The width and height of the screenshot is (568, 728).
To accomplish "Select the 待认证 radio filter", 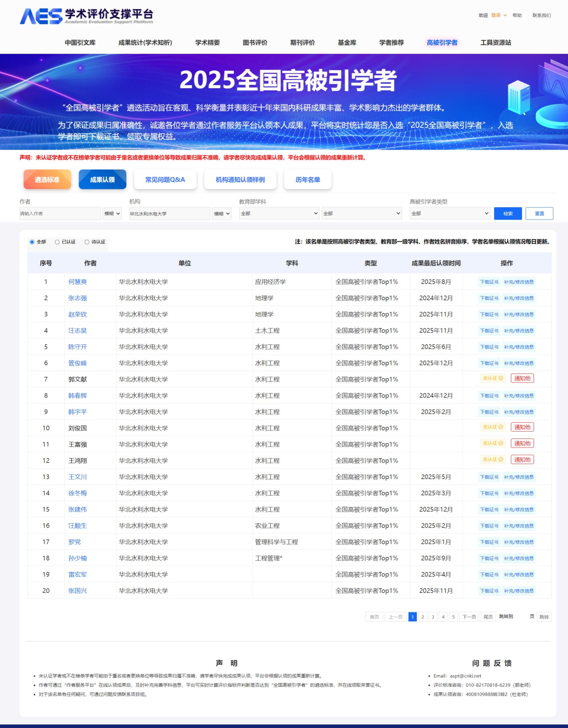I will point(87,242).
